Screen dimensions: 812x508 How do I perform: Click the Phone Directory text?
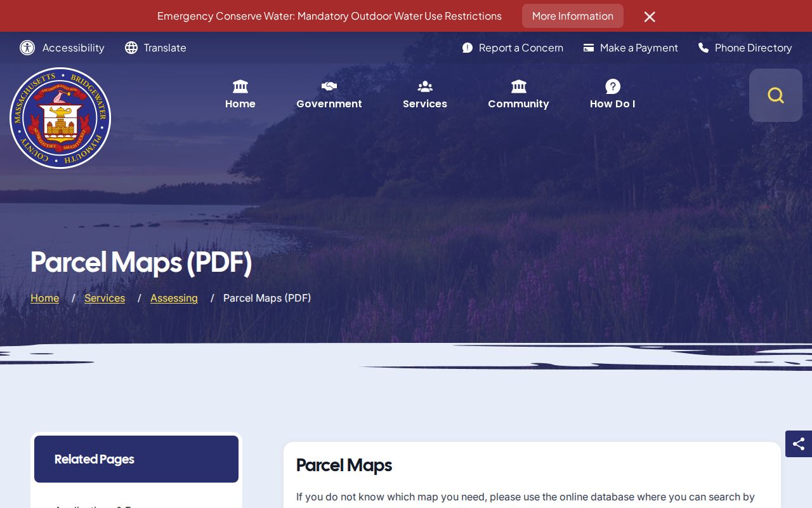[x=754, y=48]
